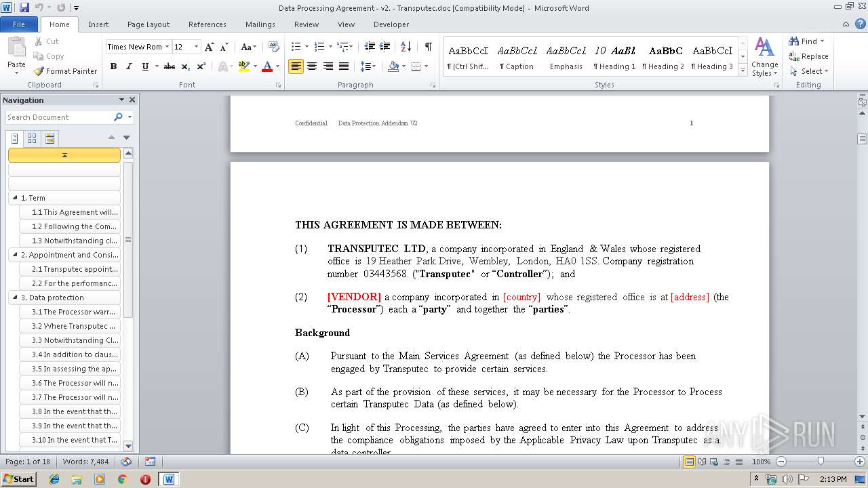
Task: Toggle Underline formatting
Action: (145, 66)
